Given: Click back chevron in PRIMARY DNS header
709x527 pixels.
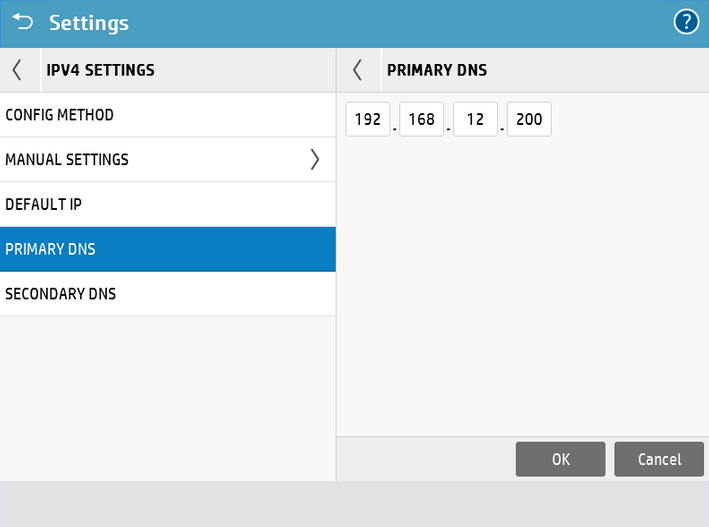Looking at the screenshot, I should point(358,70).
